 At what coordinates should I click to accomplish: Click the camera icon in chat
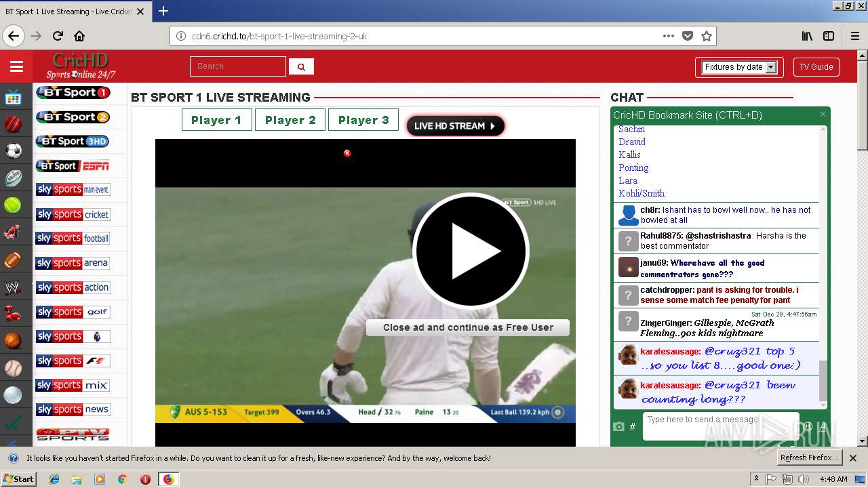click(618, 426)
